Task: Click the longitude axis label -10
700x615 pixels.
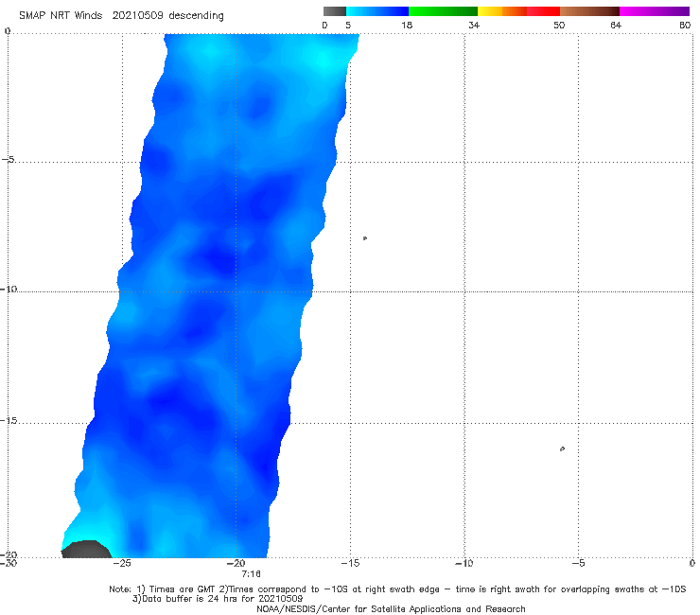Action: pyautogui.click(x=464, y=563)
